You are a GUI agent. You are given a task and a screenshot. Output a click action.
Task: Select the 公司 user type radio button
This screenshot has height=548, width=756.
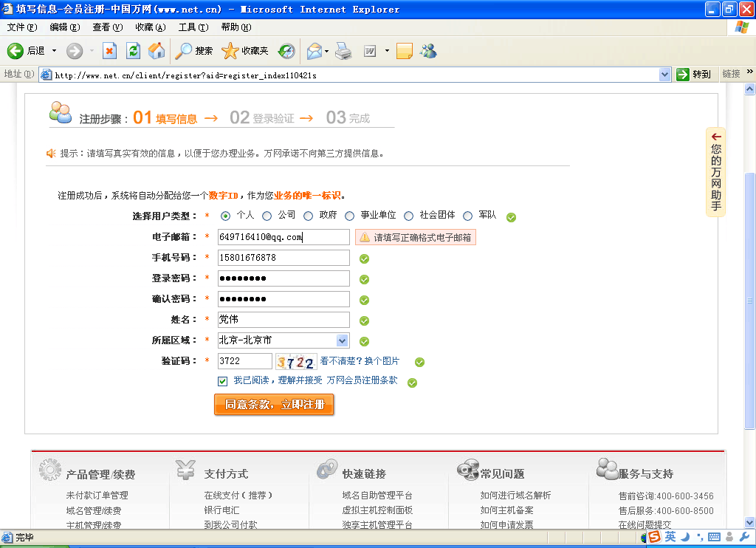coord(267,216)
